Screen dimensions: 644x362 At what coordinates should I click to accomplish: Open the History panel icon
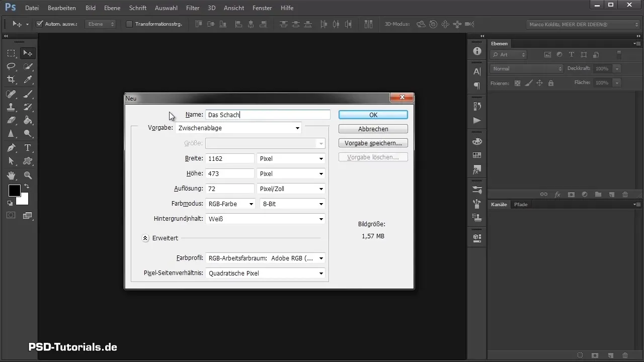pos(477,106)
